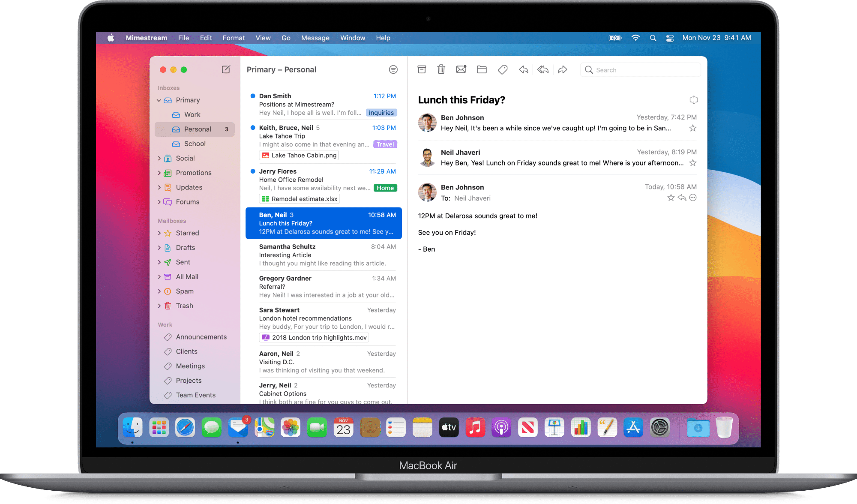
Task: Click the Search field in email view
Action: point(639,70)
